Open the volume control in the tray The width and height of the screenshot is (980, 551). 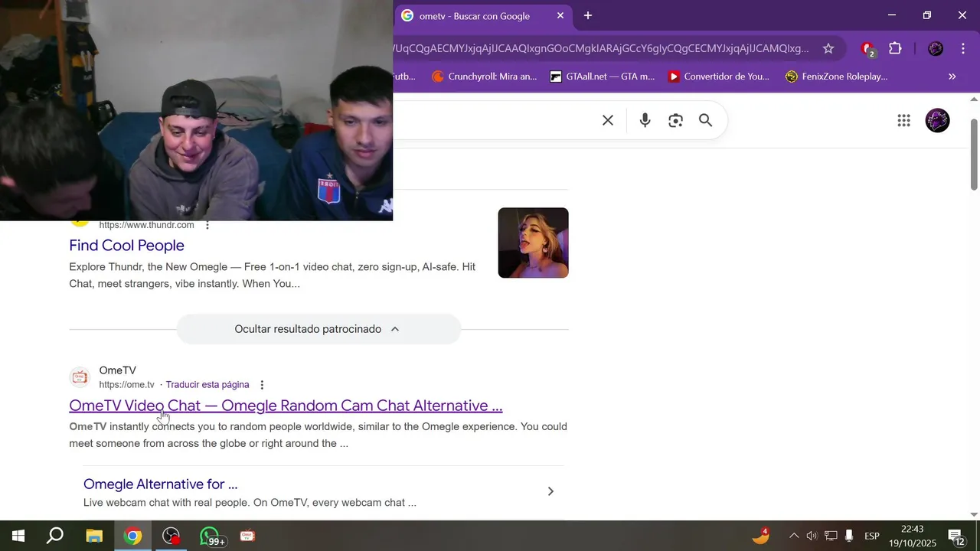click(x=812, y=536)
